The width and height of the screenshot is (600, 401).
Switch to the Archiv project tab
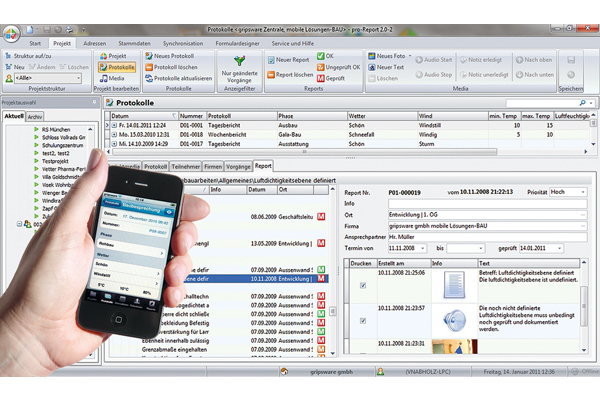(x=36, y=115)
